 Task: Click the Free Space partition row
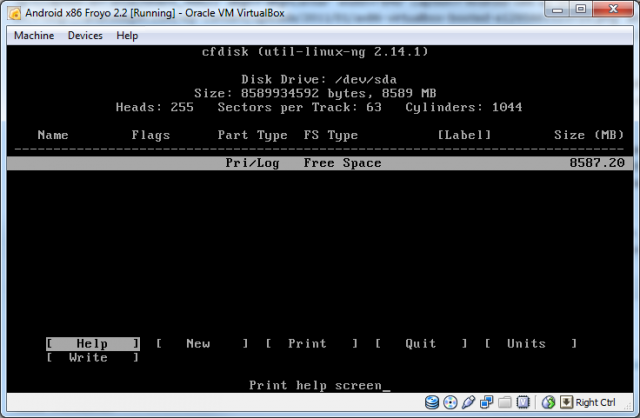(x=320, y=163)
